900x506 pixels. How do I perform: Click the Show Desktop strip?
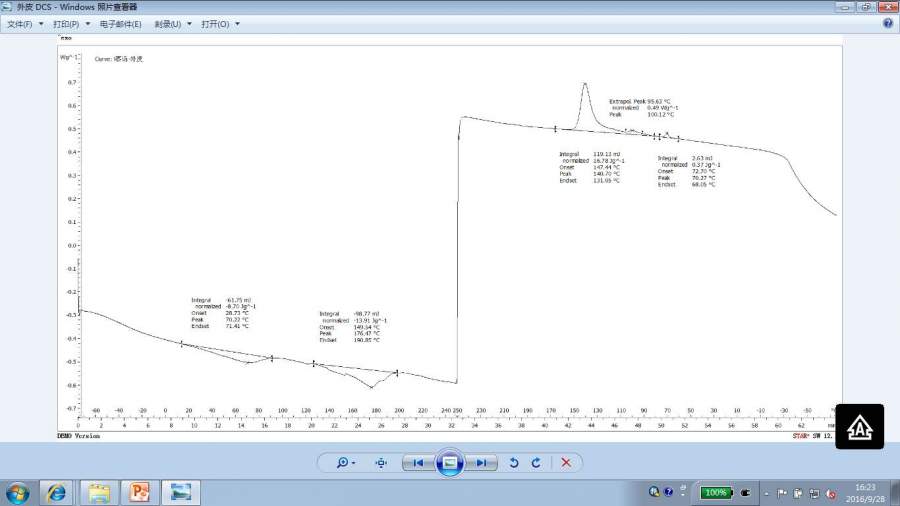896,493
